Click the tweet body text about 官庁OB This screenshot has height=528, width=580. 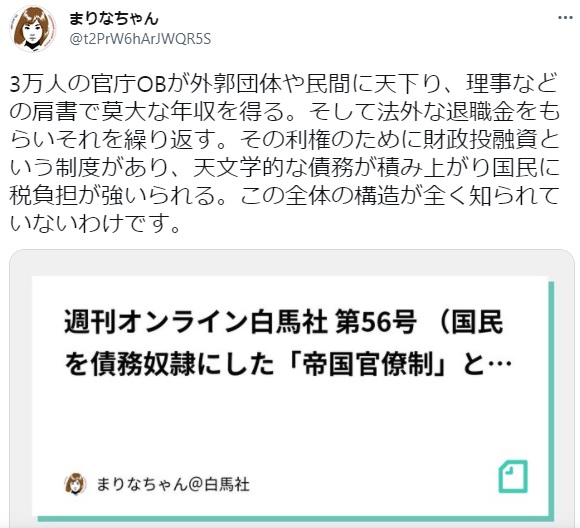pyautogui.click(x=284, y=154)
